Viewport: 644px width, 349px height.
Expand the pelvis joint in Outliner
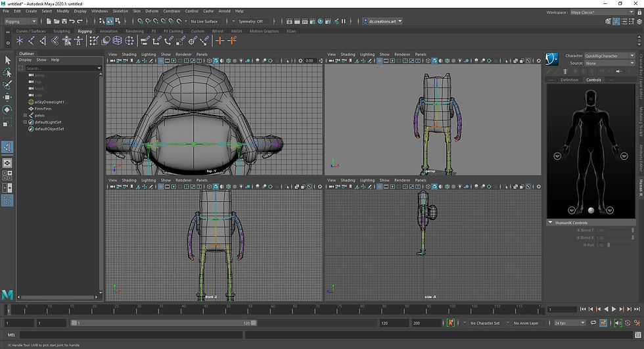coord(25,116)
